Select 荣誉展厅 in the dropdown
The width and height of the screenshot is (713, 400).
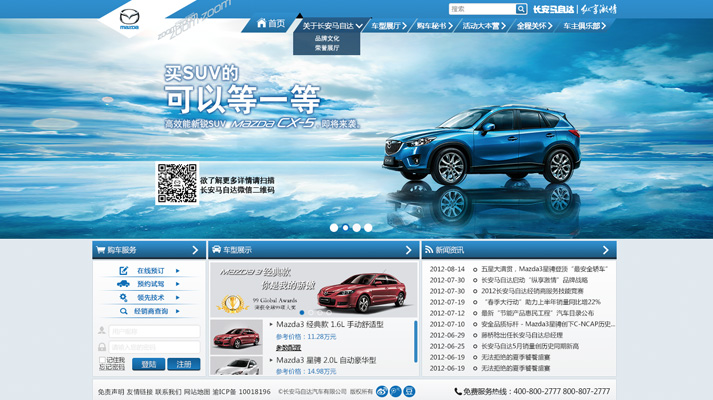coord(327,48)
